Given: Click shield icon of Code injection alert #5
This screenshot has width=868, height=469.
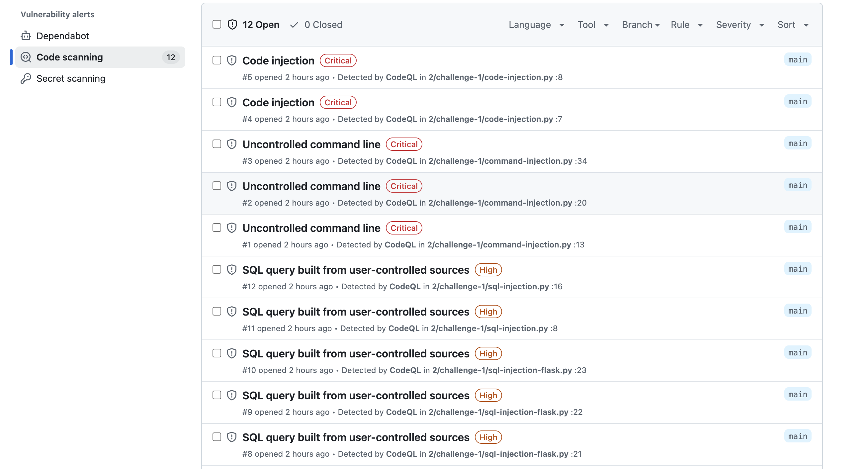Looking at the screenshot, I should tap(231, 60).
